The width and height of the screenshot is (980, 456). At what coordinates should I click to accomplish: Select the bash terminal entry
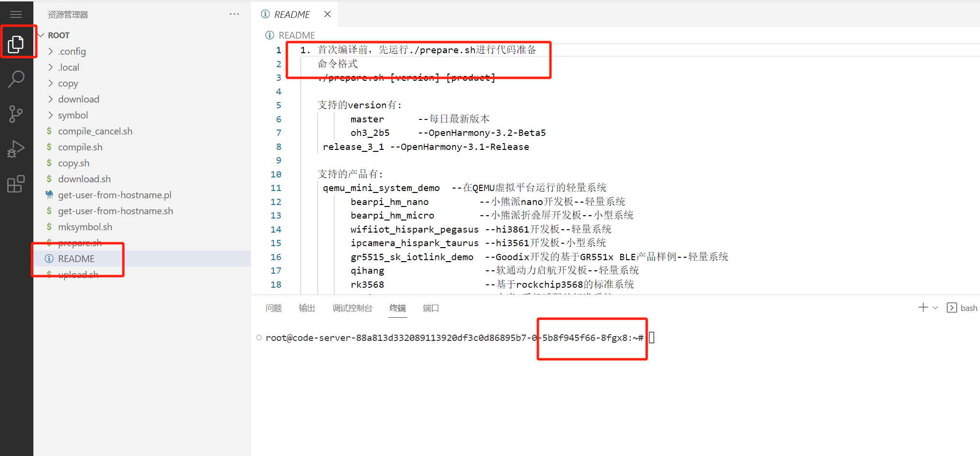point(962,308)
